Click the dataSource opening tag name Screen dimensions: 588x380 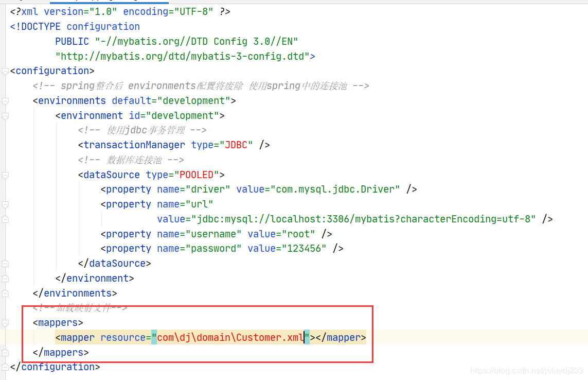click(x=111, y=175)
